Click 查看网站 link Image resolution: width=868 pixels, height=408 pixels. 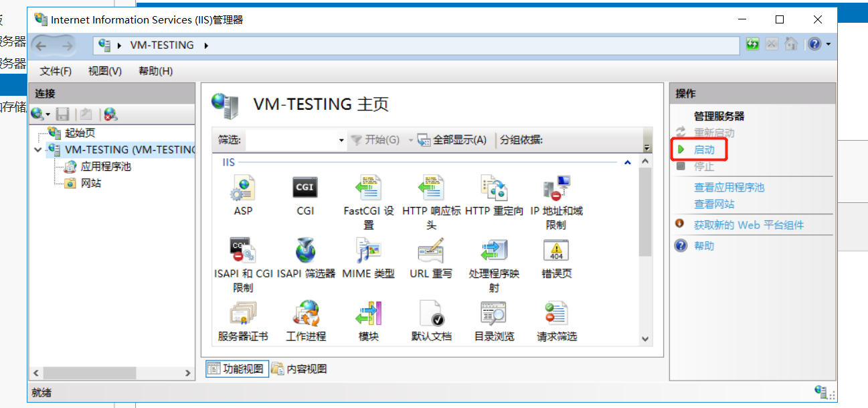[714, 204]
